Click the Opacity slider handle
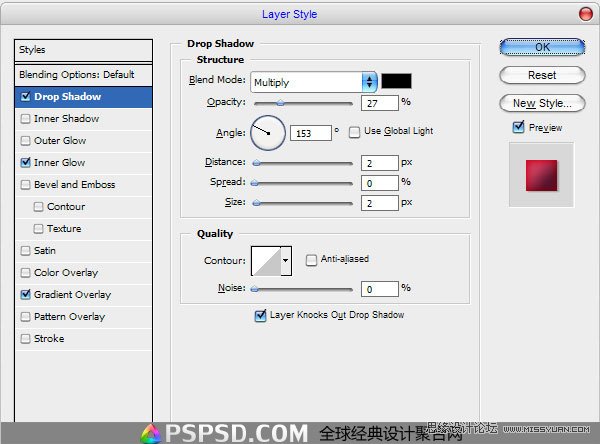Screen dimensions: 600x444 280,103
